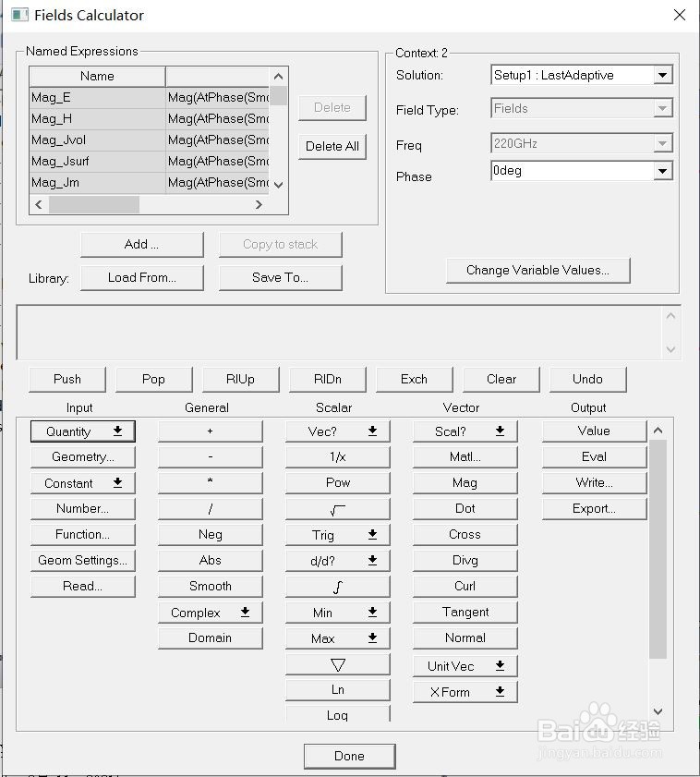The height and width of the screenshot is (777, 700).
Task: Clear the calculator stack
Action: coord(501,379)
